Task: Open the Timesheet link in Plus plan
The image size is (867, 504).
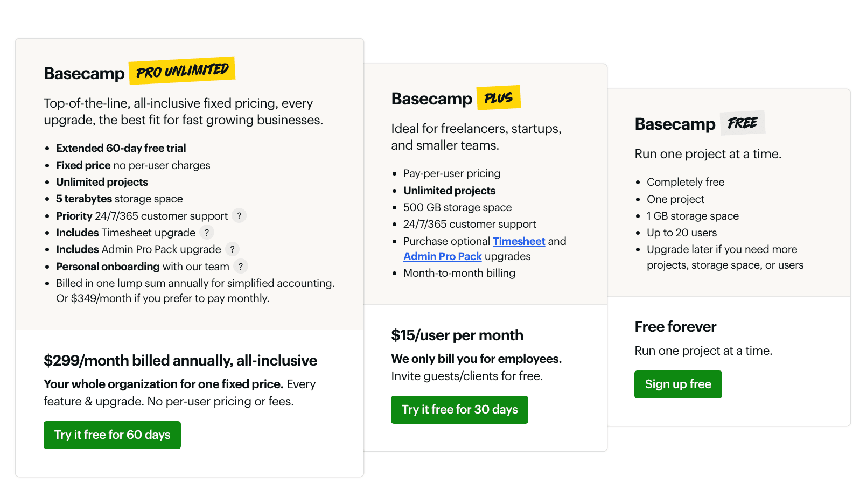Action: tap(519, 241)
